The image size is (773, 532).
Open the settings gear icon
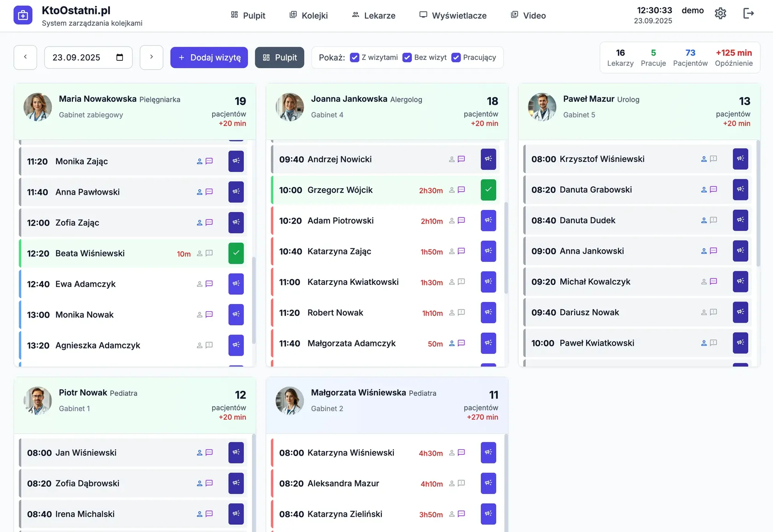pos(721,13)
